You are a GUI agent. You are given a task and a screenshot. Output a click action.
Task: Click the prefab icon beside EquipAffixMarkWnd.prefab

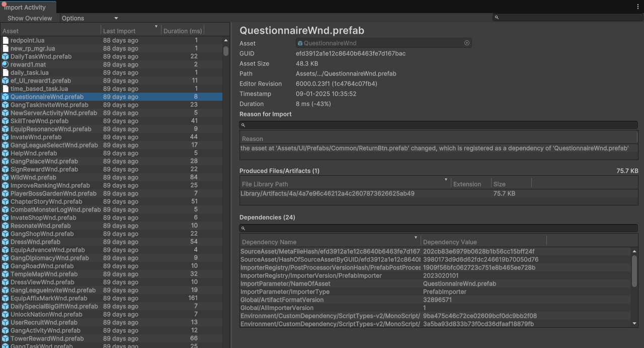pyautogui.click(x=6, y=298)
